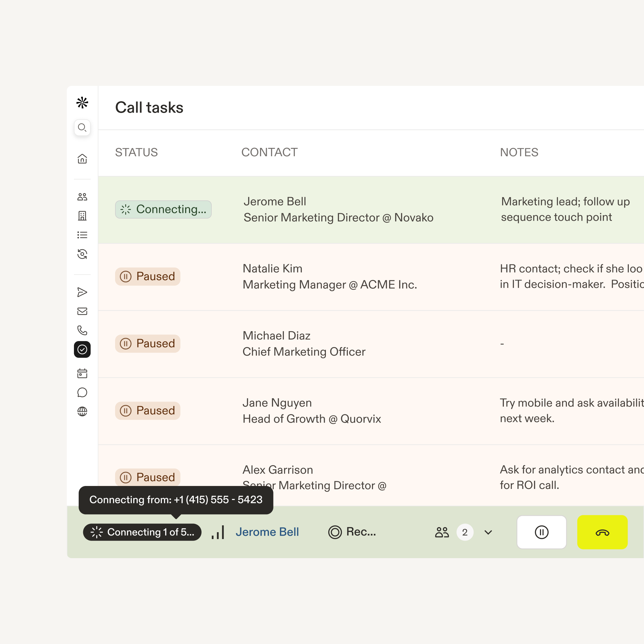The height and width of the screenshot is (644, 644).
Task: Open the Companies section in sidebar
Action: click(82, 216)
